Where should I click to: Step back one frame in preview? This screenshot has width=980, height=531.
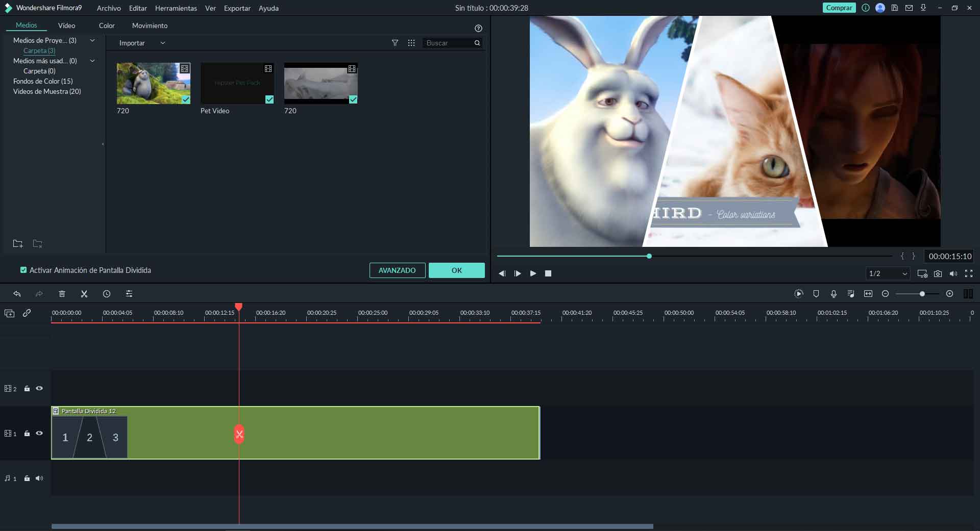[502, 273]
